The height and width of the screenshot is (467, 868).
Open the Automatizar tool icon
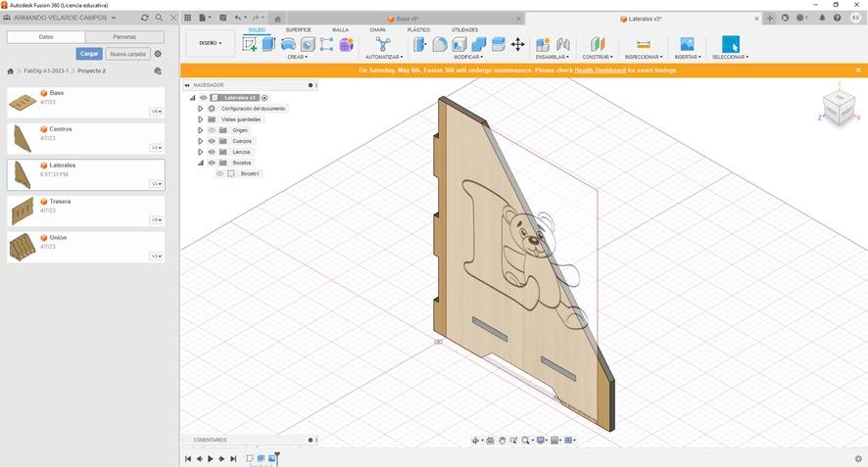(383, 44)
